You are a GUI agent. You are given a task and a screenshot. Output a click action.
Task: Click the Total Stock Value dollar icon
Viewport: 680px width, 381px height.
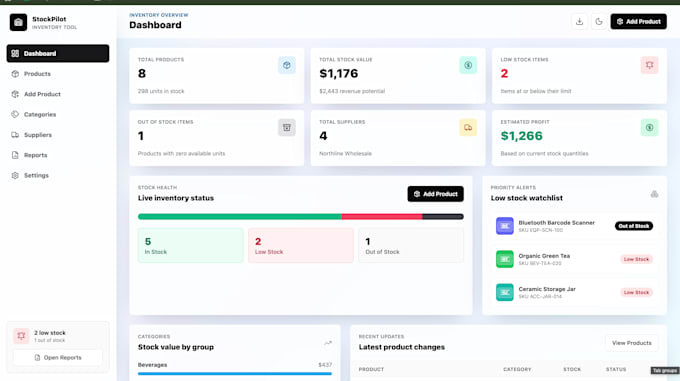(468, 65)
